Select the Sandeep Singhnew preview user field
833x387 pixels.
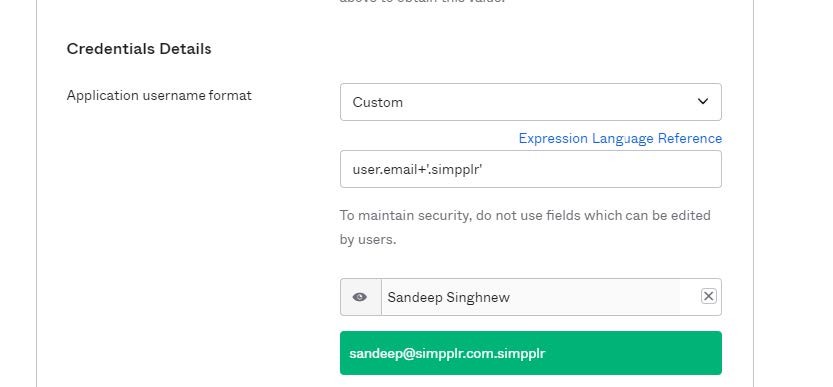click(x=531, y=297)
